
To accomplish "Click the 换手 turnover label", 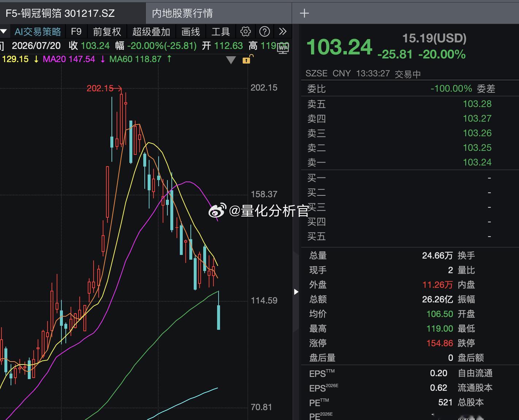I will pyautogui.click(x=466, y=256).
